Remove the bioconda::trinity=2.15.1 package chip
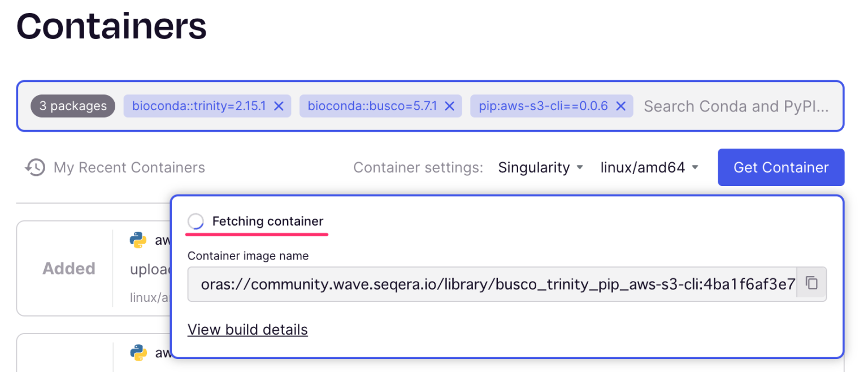Screen dimensions: 868x372 (278, 106)
